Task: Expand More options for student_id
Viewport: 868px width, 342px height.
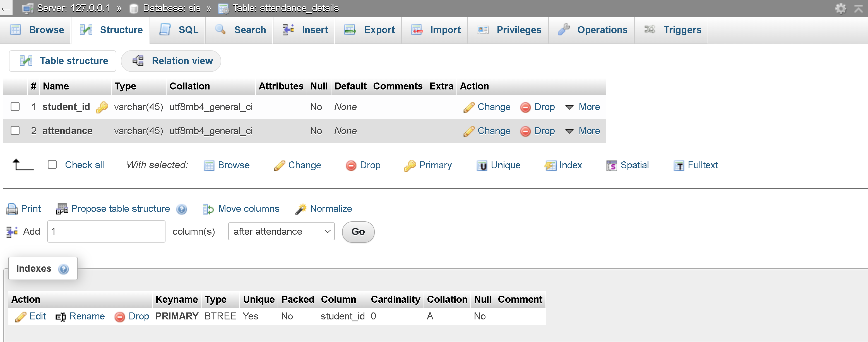Action: click(583, 107)
